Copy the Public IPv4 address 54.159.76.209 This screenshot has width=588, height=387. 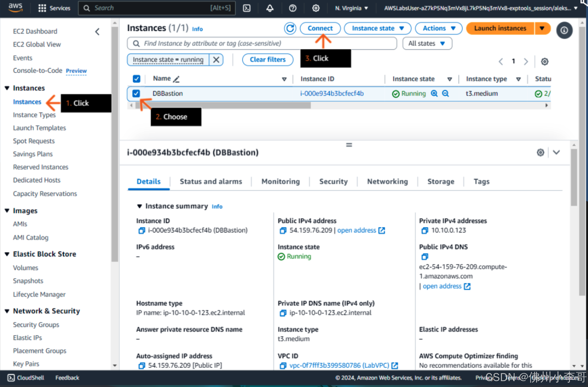point(283,231)
